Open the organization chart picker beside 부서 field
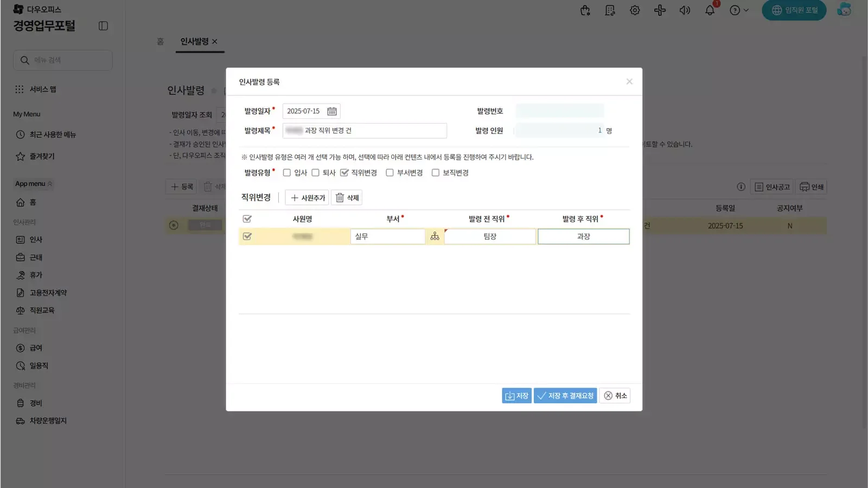Screen dimensions: 868x488 435,236
